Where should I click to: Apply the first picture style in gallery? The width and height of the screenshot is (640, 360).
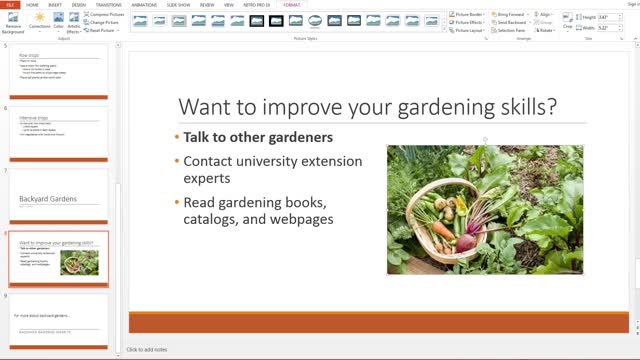point(140,20)
